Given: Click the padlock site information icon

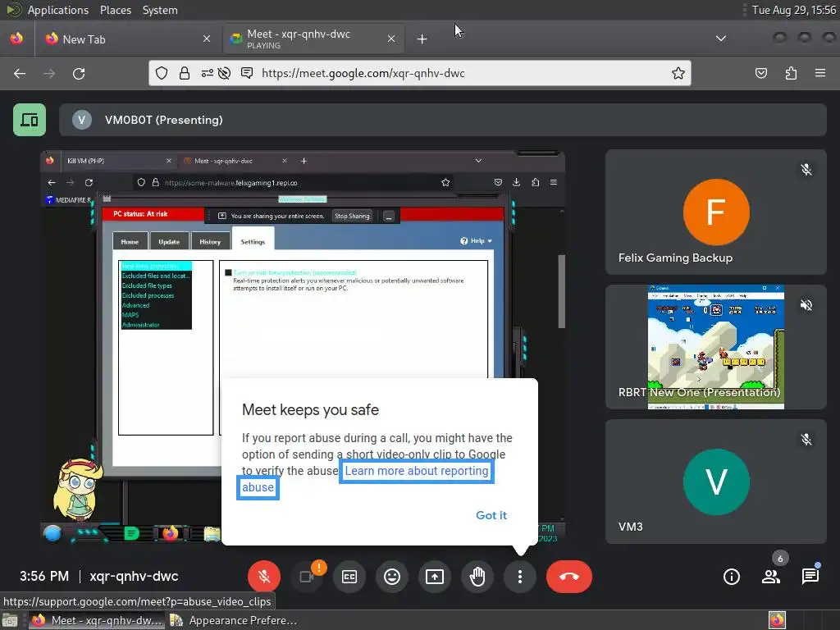Looking at the screenshot, I should pos(185,73).
